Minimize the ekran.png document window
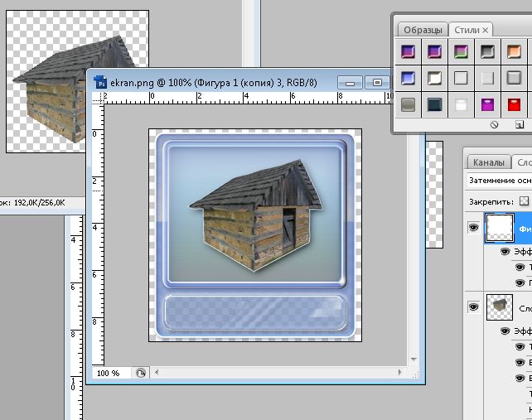Image resolution: width=532 pixels, height=420 pixels. click(350, 83)
